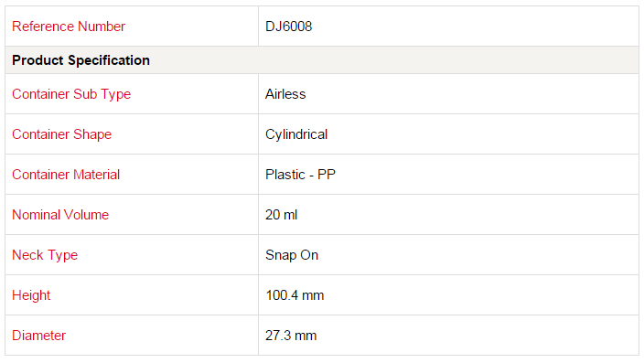
Task: Select the 20 ml value
Action: pos(282,215)
